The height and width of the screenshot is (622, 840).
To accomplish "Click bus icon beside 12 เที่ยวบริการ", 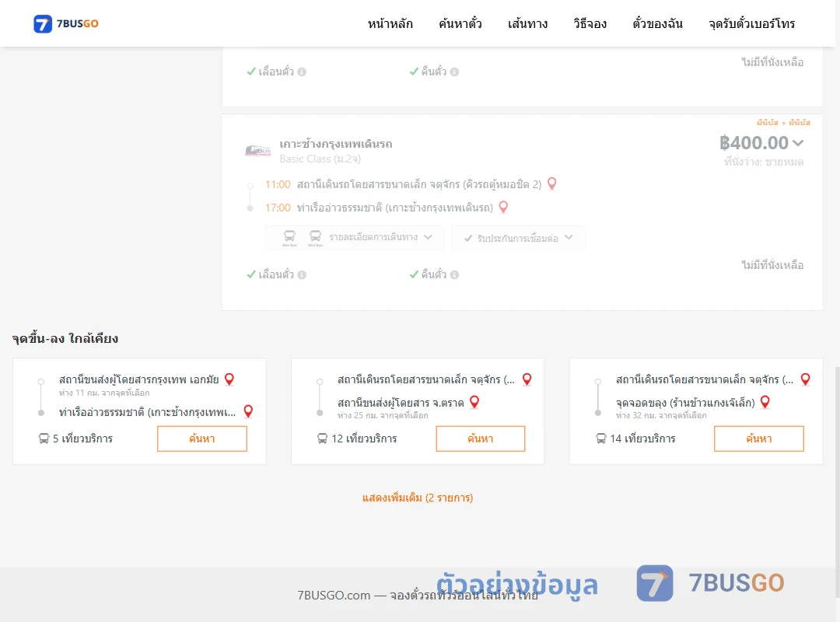I will (322, 439).
